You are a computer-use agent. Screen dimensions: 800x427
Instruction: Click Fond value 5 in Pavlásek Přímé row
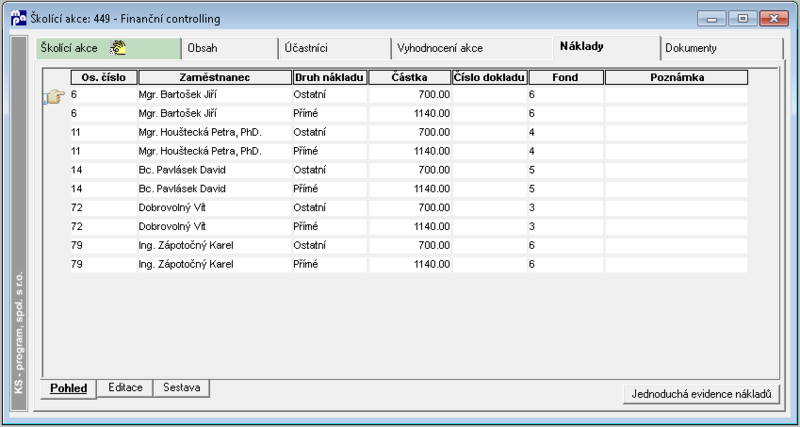tap(566, 189)
